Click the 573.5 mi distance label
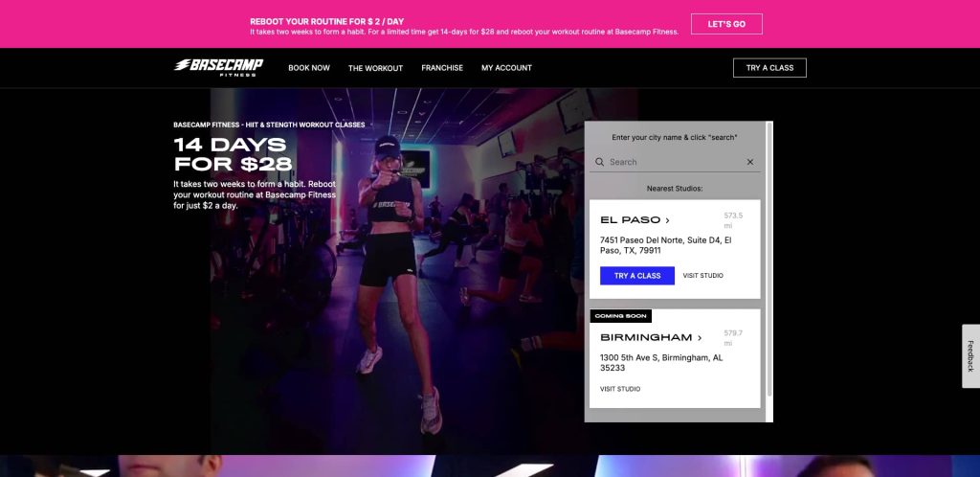Viewport: 980px width, 477px height. click(733, 220)
